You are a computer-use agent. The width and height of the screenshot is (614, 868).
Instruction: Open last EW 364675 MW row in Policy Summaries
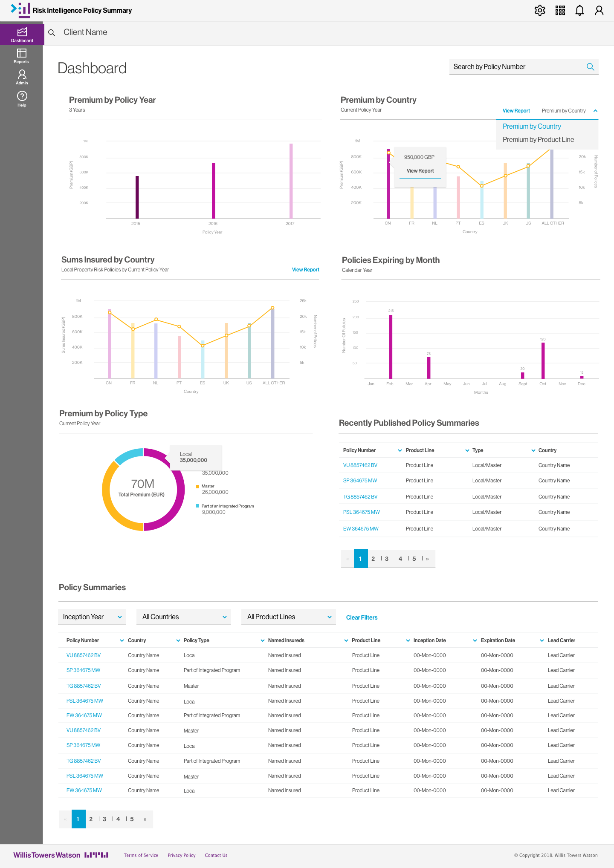(x=84, y=790)
